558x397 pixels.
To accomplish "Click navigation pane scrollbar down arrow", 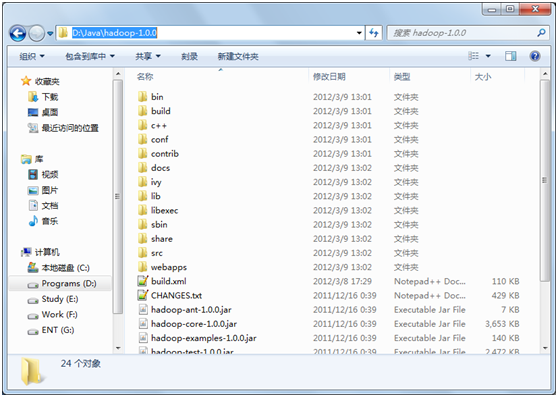I will click(118, 348).
